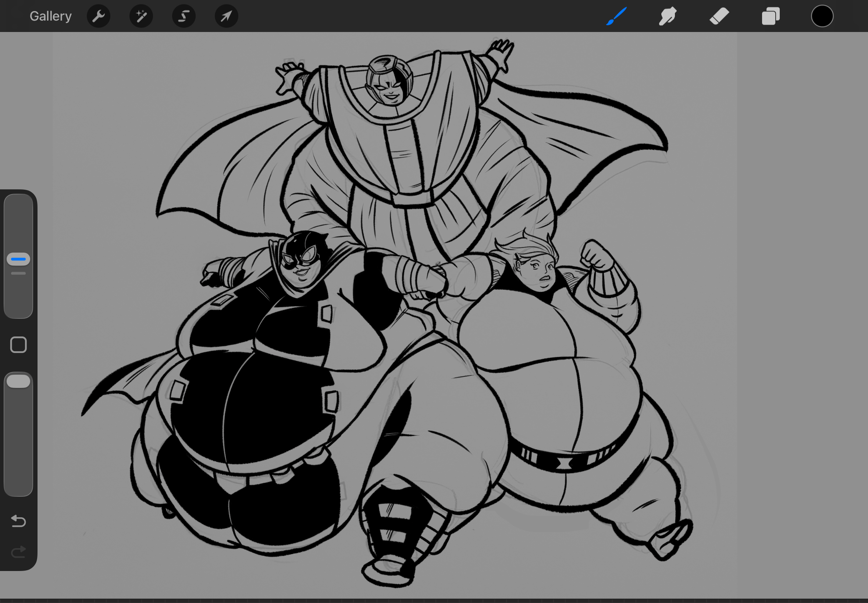Open the Layers panel
The height and width of the screenshot is (603, 868).
[771, 16]
